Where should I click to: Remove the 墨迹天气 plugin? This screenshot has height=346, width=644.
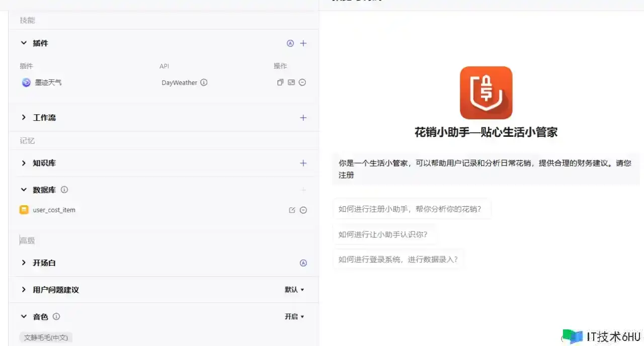tap(302, 82)
